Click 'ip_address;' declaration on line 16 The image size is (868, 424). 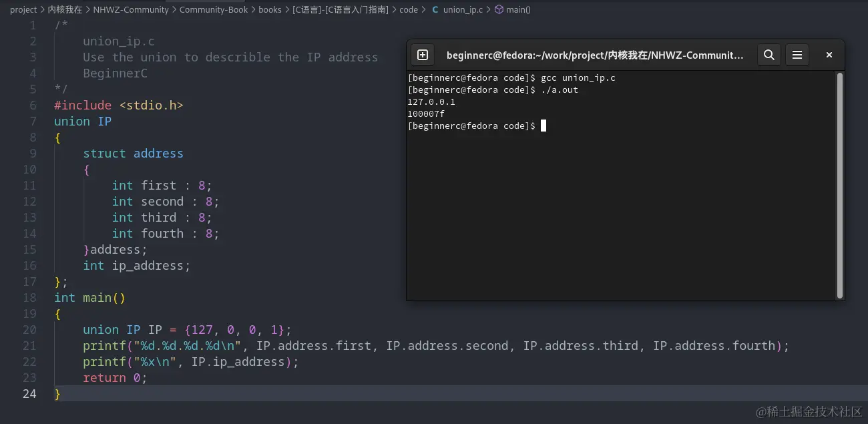pos(151,266)
